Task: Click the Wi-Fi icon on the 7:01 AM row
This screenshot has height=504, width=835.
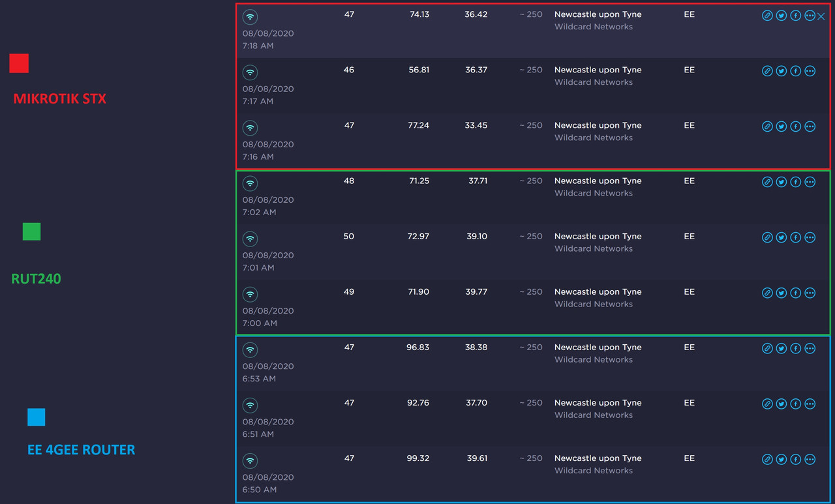Action: click(250, 239)
